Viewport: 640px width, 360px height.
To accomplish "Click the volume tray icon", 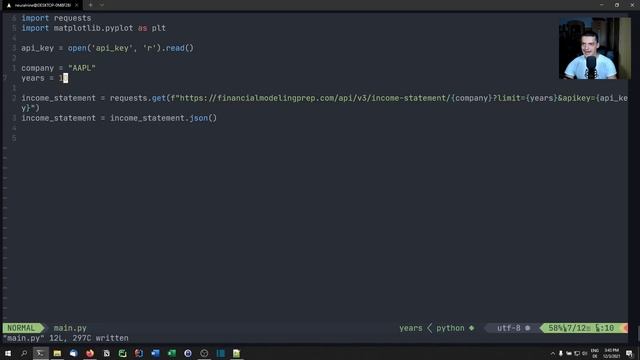I will click(584, 353).
